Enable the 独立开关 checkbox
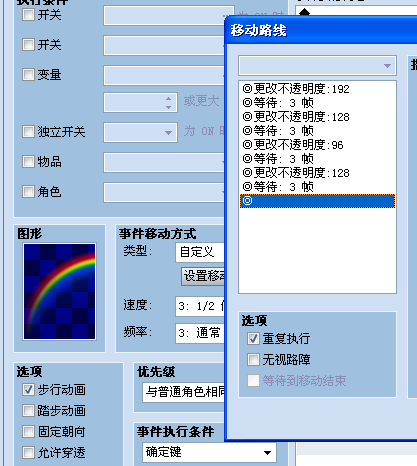 (28, 132)
